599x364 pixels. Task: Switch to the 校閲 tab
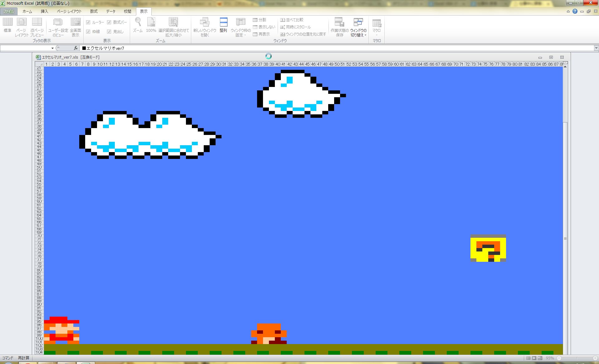click(128, 11)
